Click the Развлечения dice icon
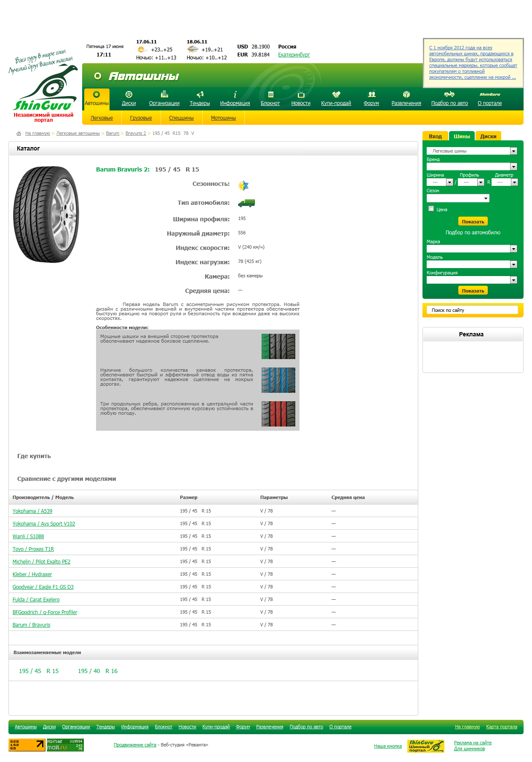This screenshot has height=762, width=532. pos(406,94)
